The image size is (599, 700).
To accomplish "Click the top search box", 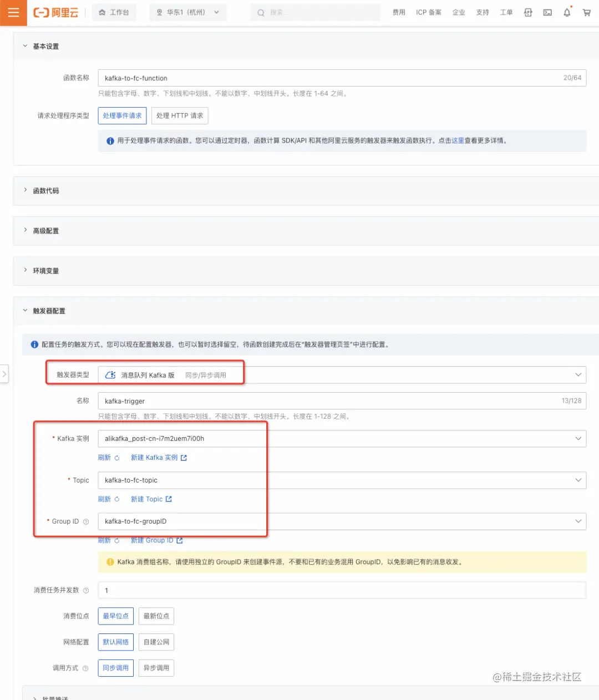I will pyautogui.click(x=316, y=12).
